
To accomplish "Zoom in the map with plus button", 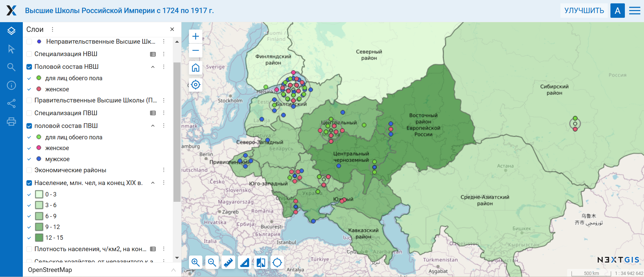I will [196, 36].
